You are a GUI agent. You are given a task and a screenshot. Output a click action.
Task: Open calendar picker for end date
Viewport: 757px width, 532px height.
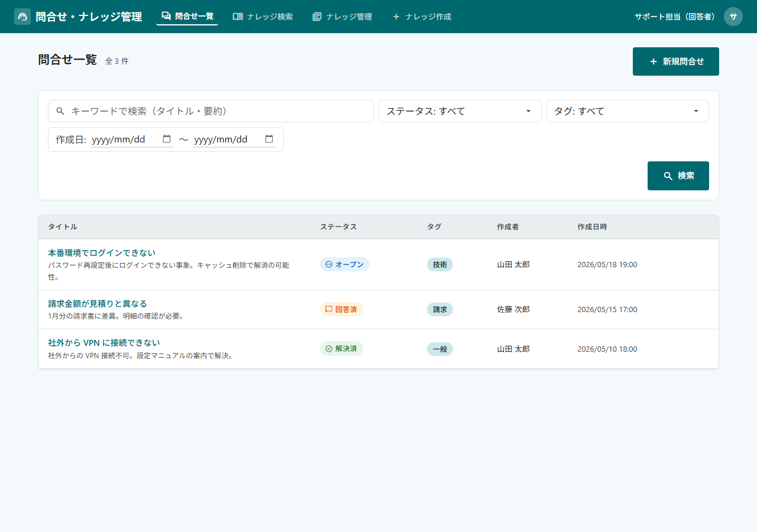coord(269,139)
